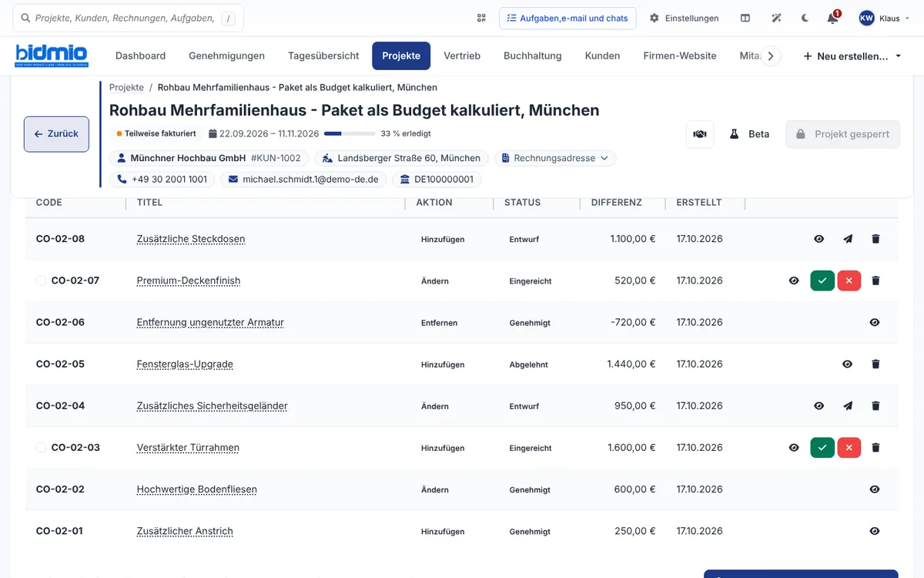Screen dimensions: 924x578
Task: Delete CO-02-03 with the trash icon
Action: tap(875, 448)
